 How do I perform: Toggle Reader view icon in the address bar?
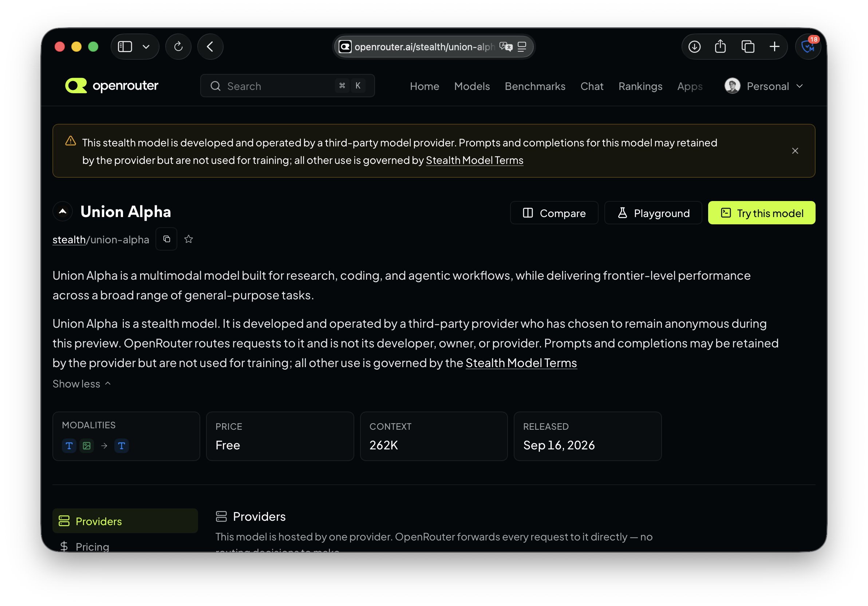coord(522,47)
